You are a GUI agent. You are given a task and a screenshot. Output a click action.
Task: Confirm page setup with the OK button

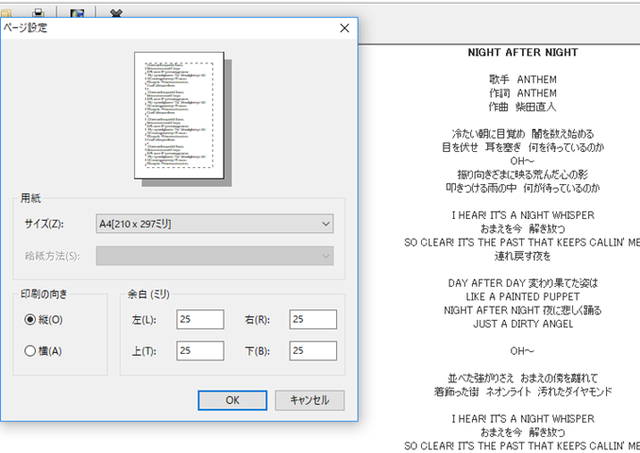(x=233, y=400)
